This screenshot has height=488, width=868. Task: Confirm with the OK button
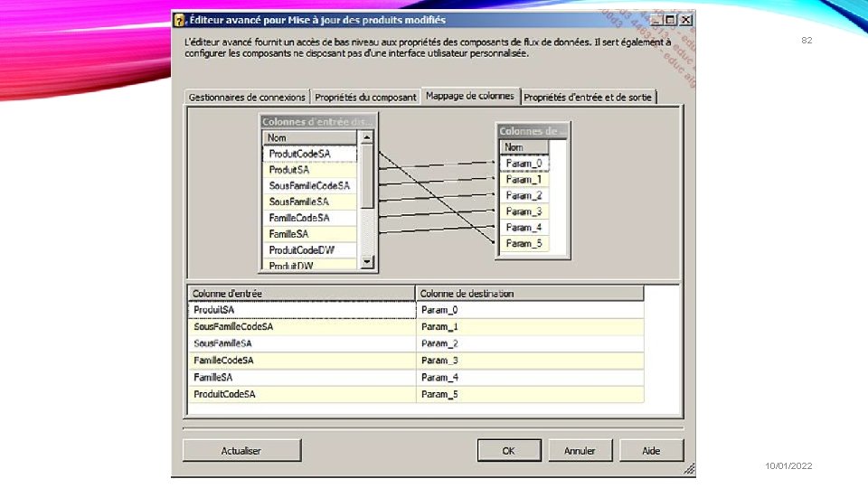click(509, 450)
